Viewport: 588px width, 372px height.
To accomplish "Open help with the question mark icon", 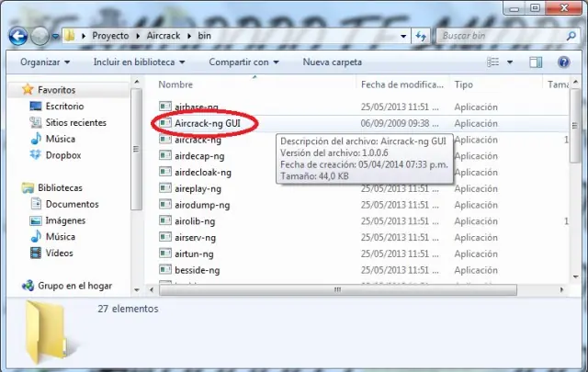I will tap(563, 62).
